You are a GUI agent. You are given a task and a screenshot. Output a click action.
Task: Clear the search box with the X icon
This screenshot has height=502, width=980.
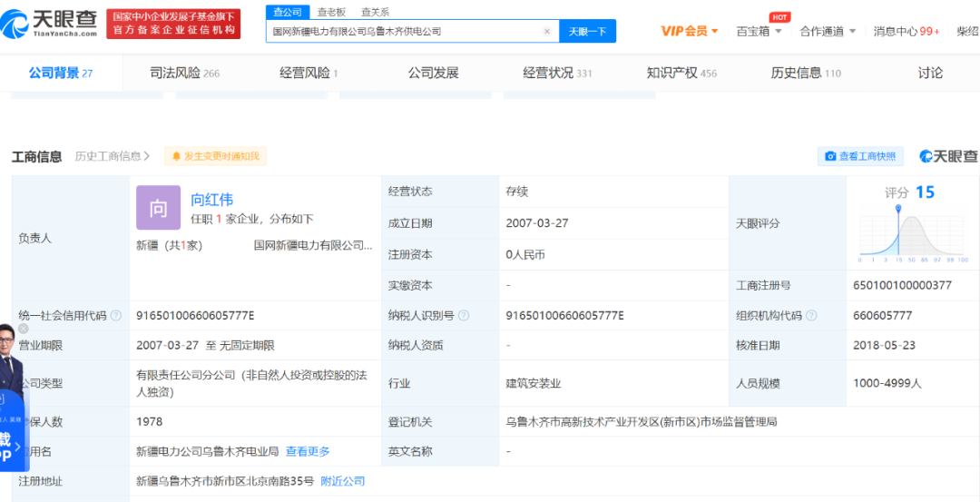pyautogui.click(x=546, y=32)
